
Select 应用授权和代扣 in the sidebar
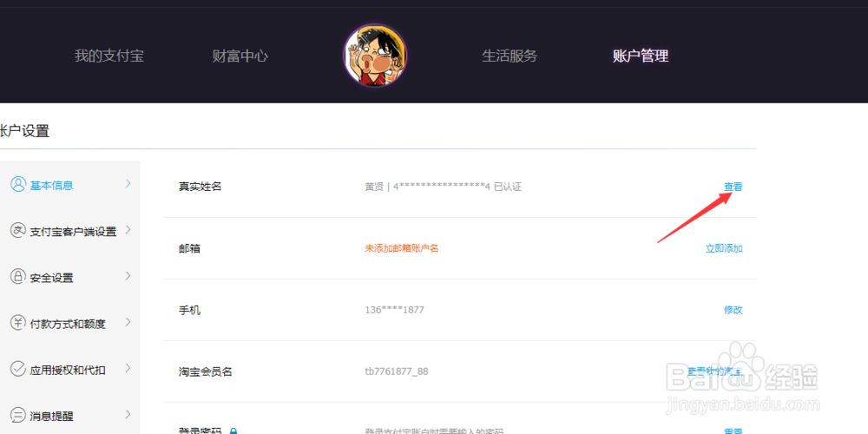pos(69,369)
